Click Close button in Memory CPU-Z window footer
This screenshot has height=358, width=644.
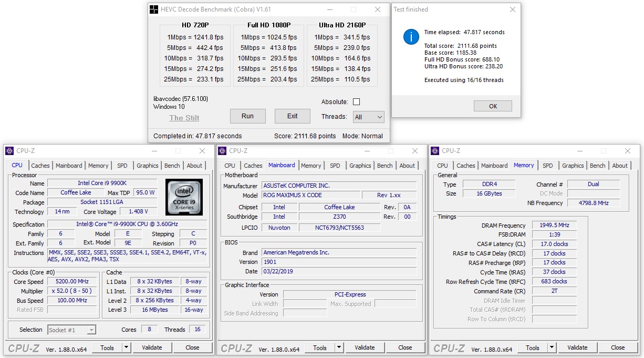pos(618,347)
